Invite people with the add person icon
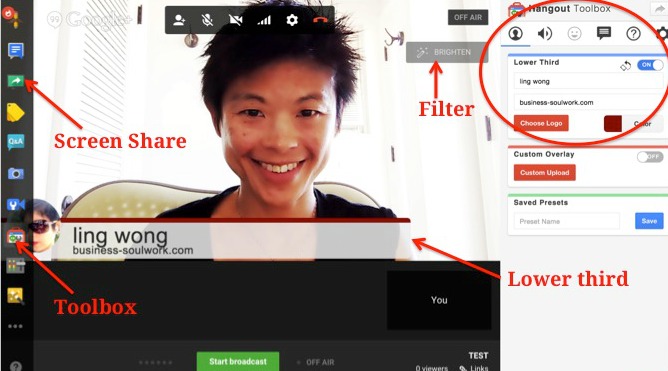This screenshot has height=371, width=668. point(179,20)
